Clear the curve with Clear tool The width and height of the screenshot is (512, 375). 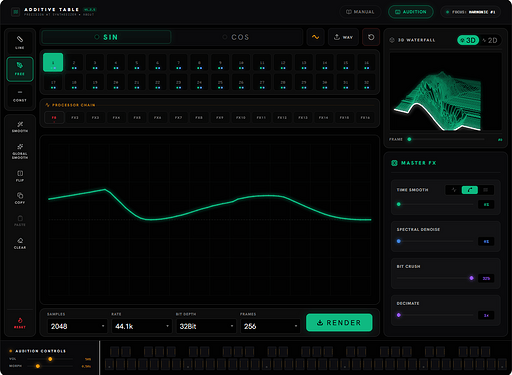[20, 243]
